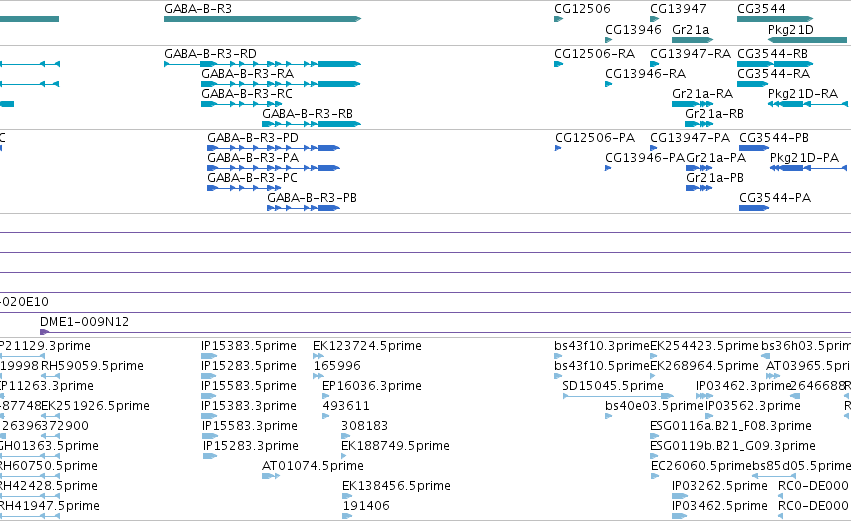Select the DME1-009N12 clone marker
This screenshot has width=851, height=521.
click(x=45, y=332)
